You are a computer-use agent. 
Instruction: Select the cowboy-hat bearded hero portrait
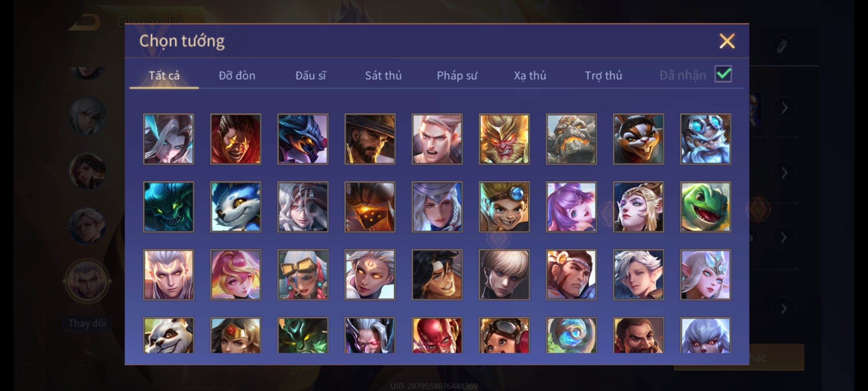click(x=370, y=139)
